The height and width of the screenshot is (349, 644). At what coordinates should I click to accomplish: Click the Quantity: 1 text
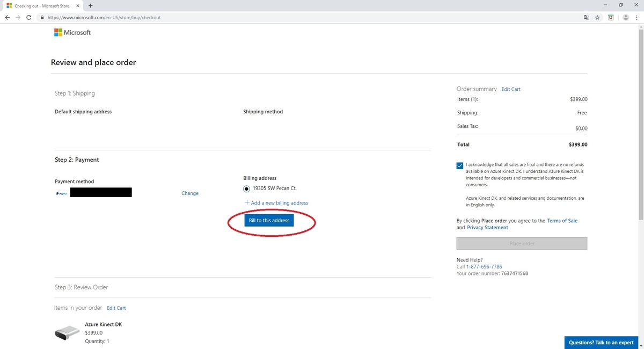[97, 341]
